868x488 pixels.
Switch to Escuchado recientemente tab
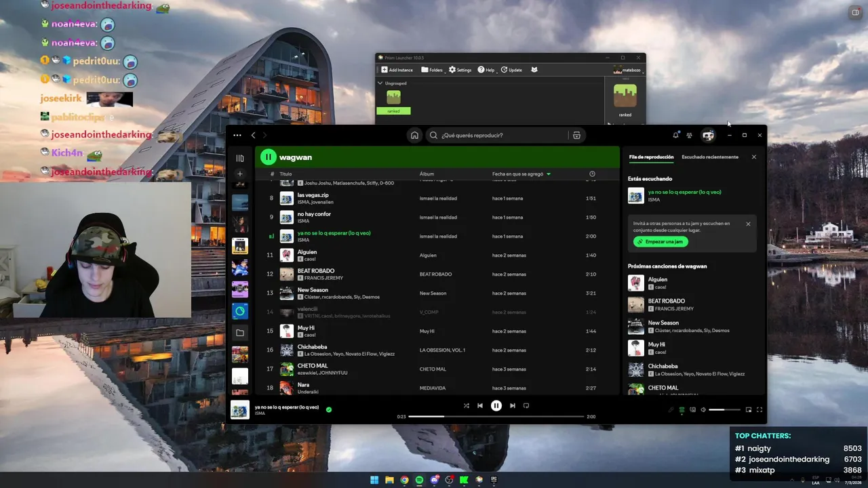click(x=710, y=157)
